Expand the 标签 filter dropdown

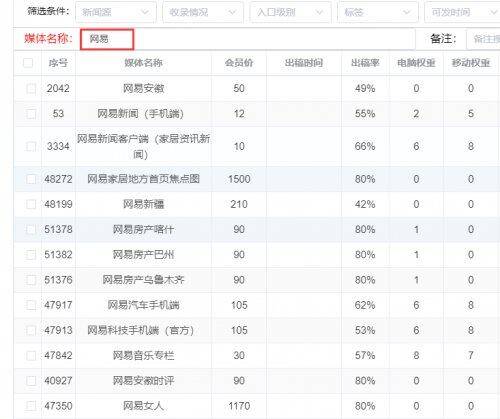click(378, 12)
